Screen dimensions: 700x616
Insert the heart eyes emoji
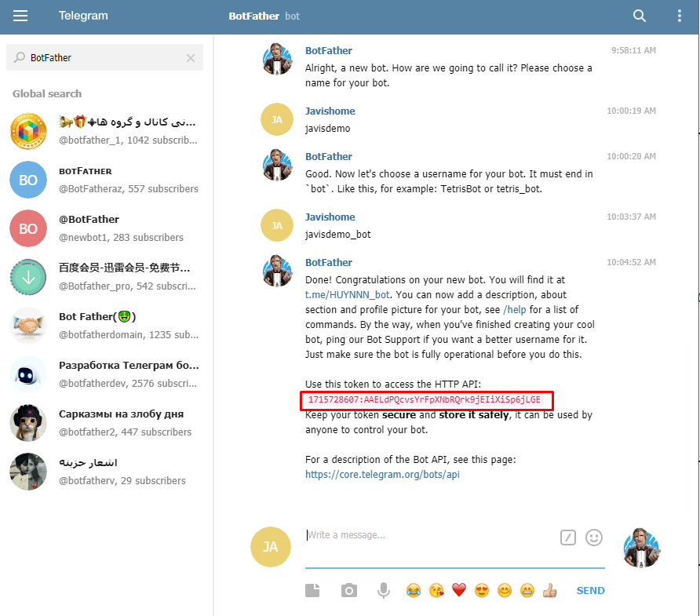pyautogui.click(x=482, y=591)
